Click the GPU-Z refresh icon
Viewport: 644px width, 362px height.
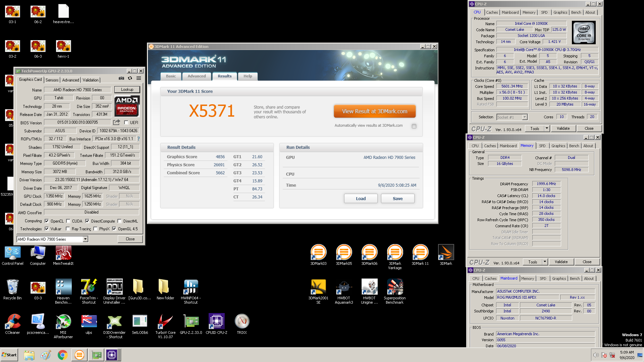pyautogui.click(x=130, y=78)
